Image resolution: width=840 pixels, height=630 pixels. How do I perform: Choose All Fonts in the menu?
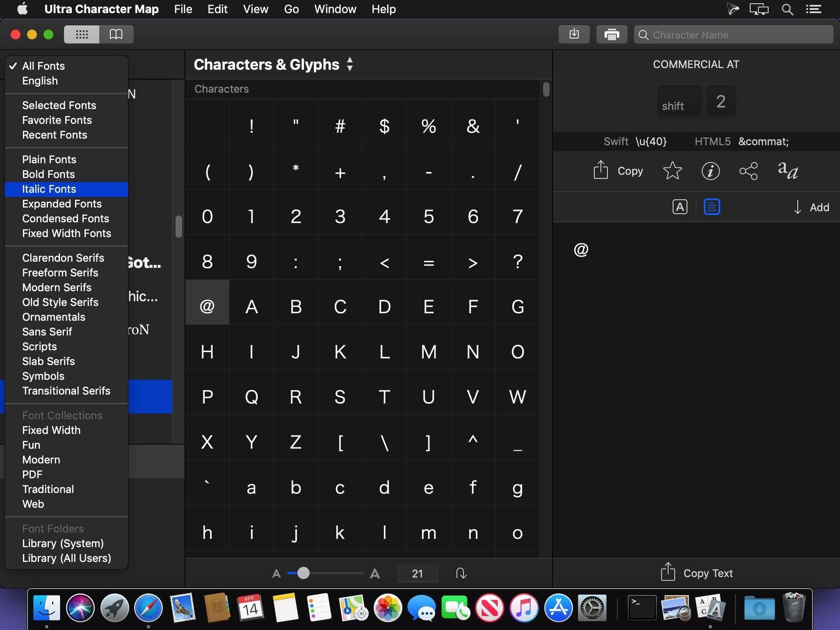pyautogui.click(x=66, y=66)
